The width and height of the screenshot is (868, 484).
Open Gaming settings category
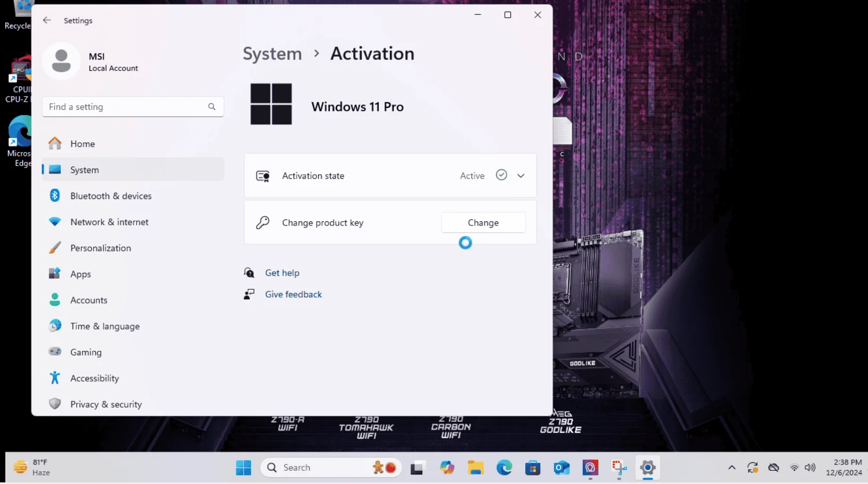click(133, 352)
